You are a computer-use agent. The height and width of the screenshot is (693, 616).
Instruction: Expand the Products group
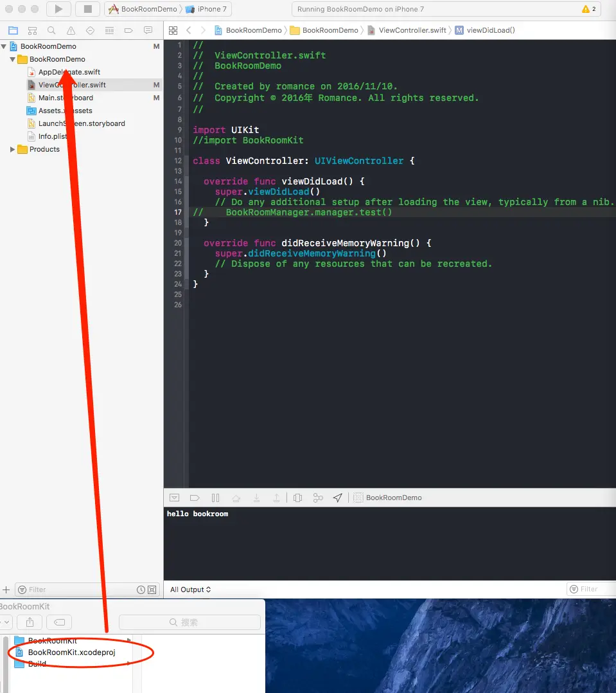pyautogui.click(x=13, y=149)
